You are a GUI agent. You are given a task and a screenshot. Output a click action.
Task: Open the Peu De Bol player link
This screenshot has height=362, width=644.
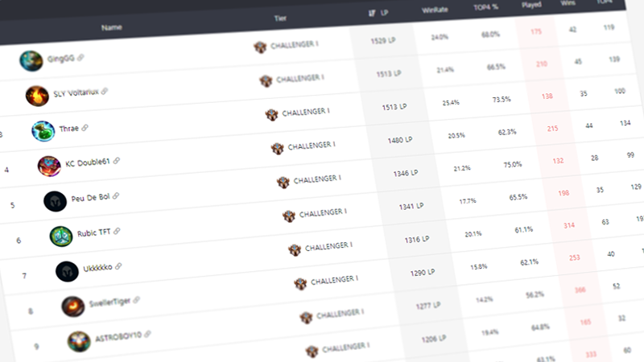91,198
